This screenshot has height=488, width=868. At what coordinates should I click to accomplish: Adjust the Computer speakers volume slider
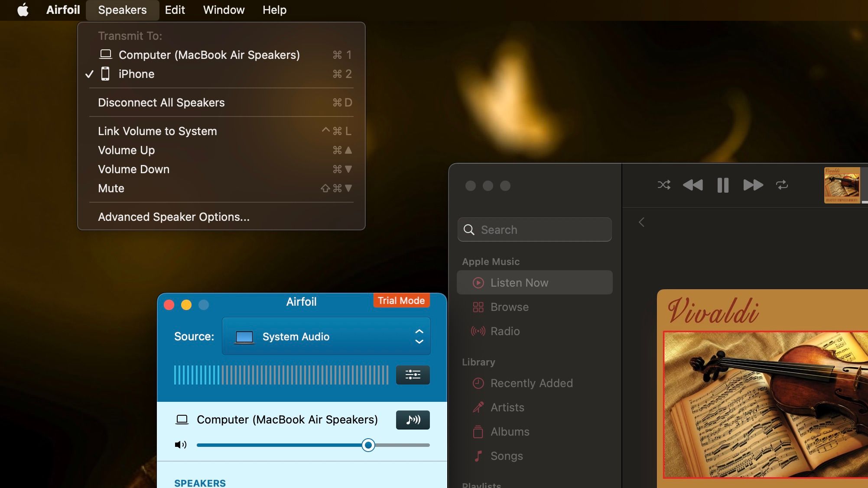click(x=368, y=445)
